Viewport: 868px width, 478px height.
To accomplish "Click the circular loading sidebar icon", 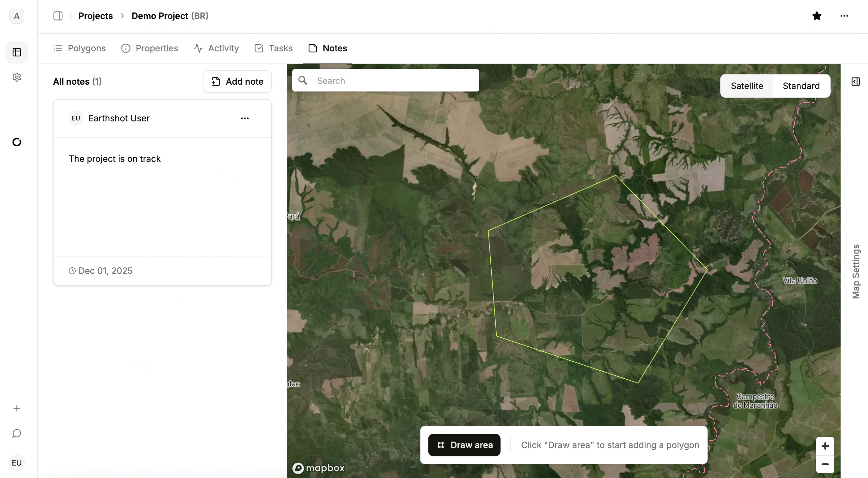I will click(x=17, y=142).
